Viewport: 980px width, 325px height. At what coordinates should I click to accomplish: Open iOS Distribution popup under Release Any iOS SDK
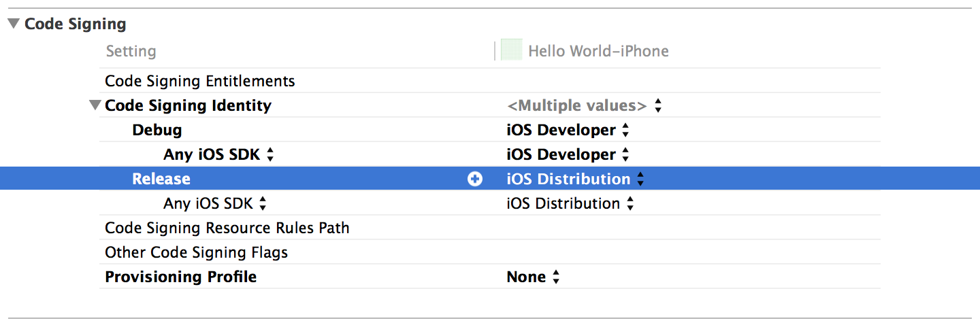point(570,203)
